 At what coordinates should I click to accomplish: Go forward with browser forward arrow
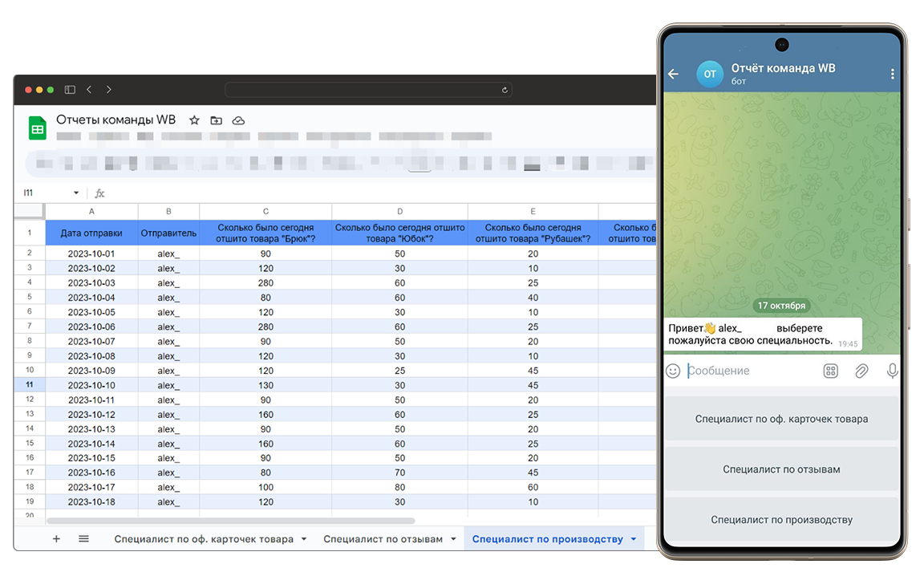point(109,90)
